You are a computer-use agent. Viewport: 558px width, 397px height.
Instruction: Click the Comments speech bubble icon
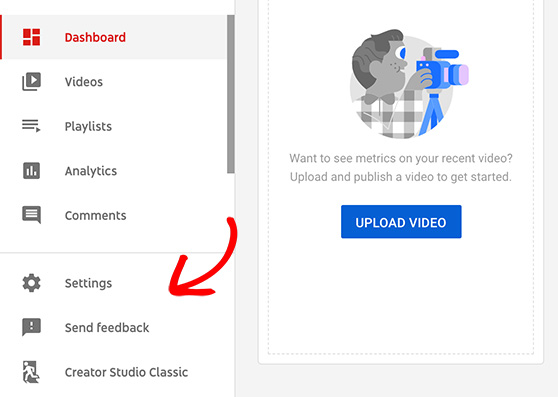click(x=31, y=215)
